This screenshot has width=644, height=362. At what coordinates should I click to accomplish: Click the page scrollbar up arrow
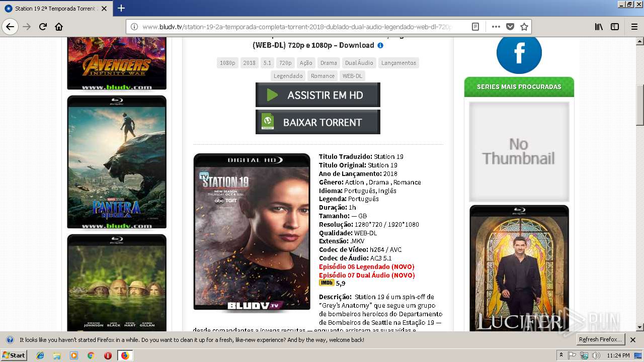[640, 41]
